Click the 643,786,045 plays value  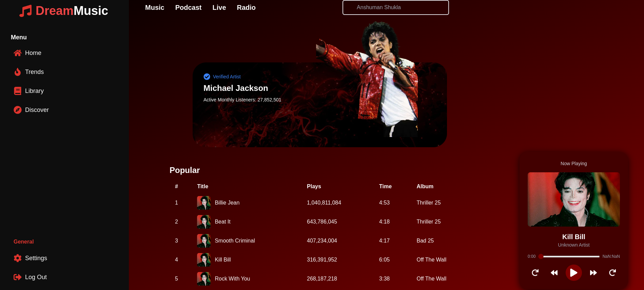pos(322,222)
